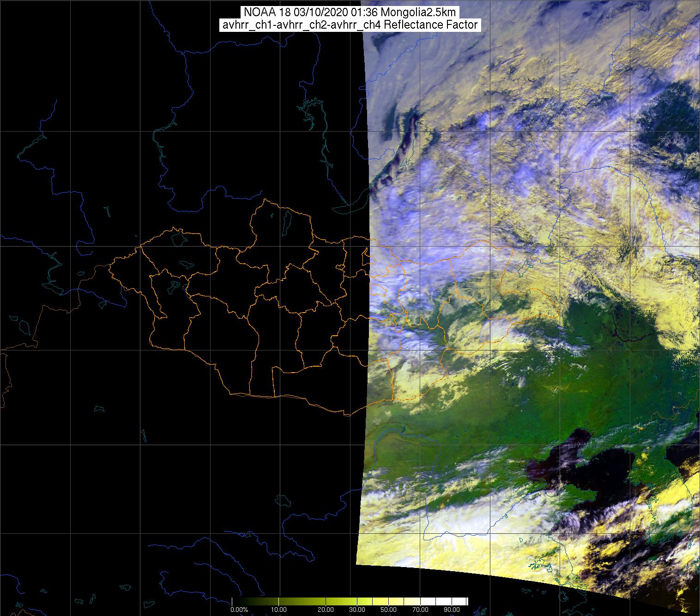Click the '50.00' colorbar tick label
This screenshot has height=616, width=700.
point(388,610)
